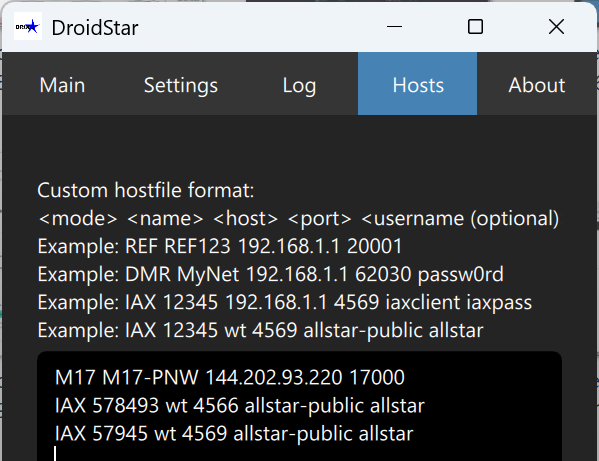Open the About tab
Screen dimensions: 599x461
tap(536, 84)
